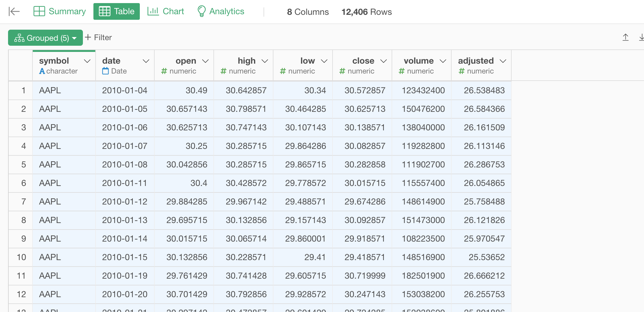
Task: Click the plus icon beside Filter
Action: click(x=88, y=37)
